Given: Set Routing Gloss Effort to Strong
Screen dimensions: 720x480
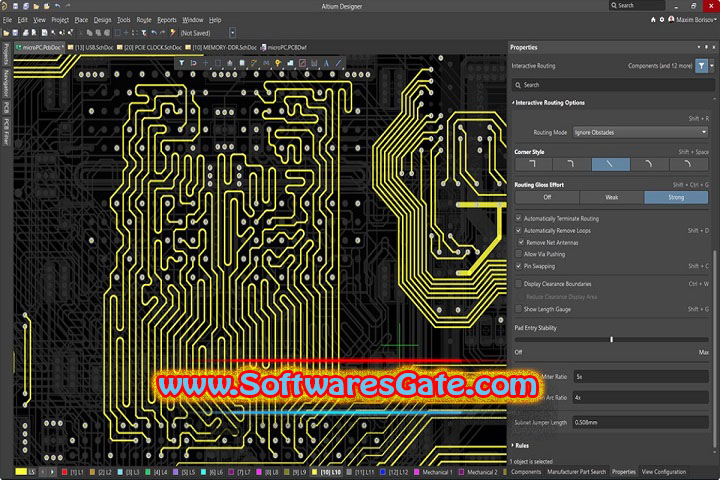Looking at the screenshot, I should click(676, 197).
